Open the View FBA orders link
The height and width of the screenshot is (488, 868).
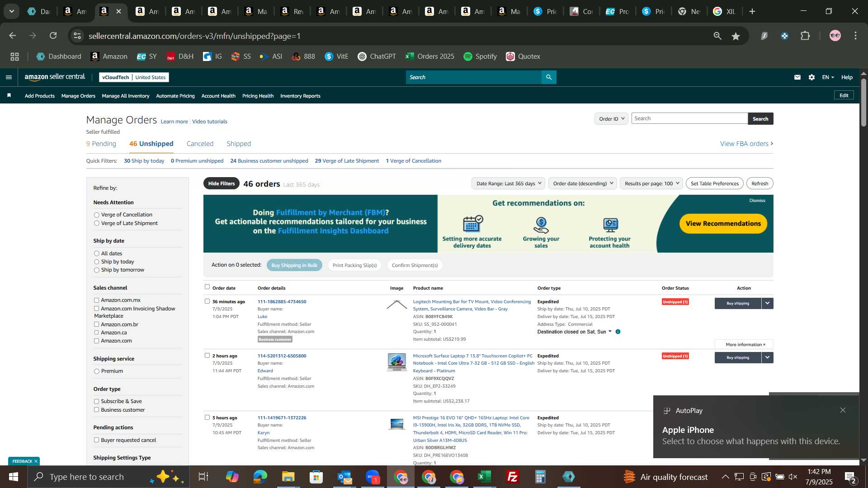click(x=746, y=144)
